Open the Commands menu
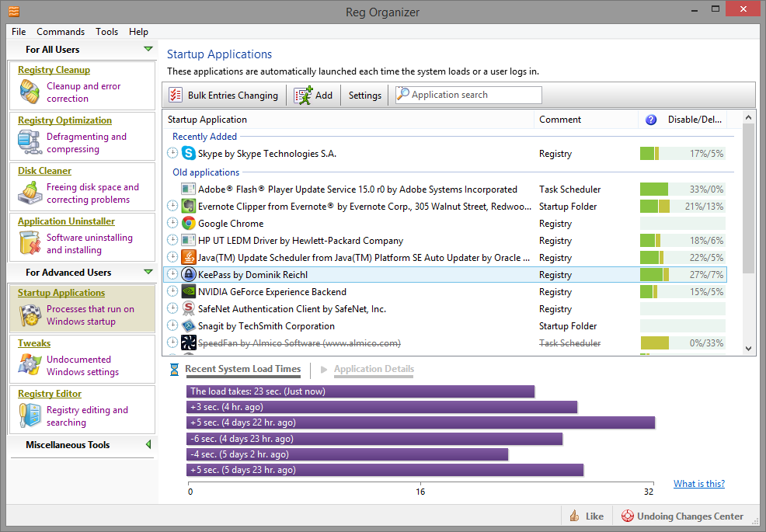Image resolution: width=766 pixels, height=532 pixels. pyautogui.click(x=61, y=32)
